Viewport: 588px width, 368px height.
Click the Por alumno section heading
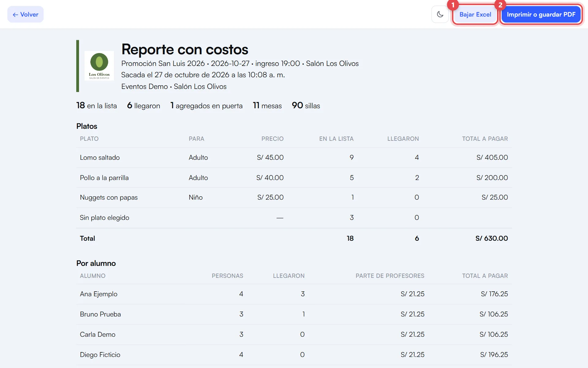click(x=96, y=263)
